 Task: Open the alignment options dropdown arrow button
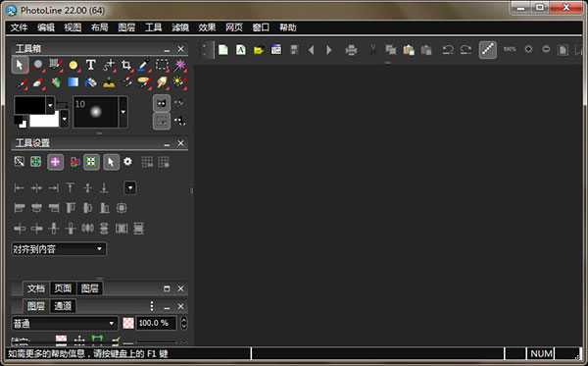click(130, 187)
